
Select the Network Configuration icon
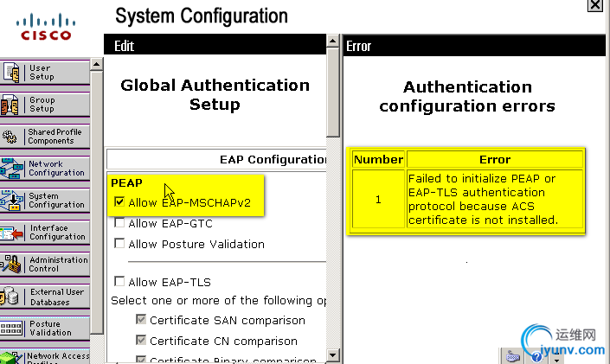pyautogui.click(x=11, y=169)
